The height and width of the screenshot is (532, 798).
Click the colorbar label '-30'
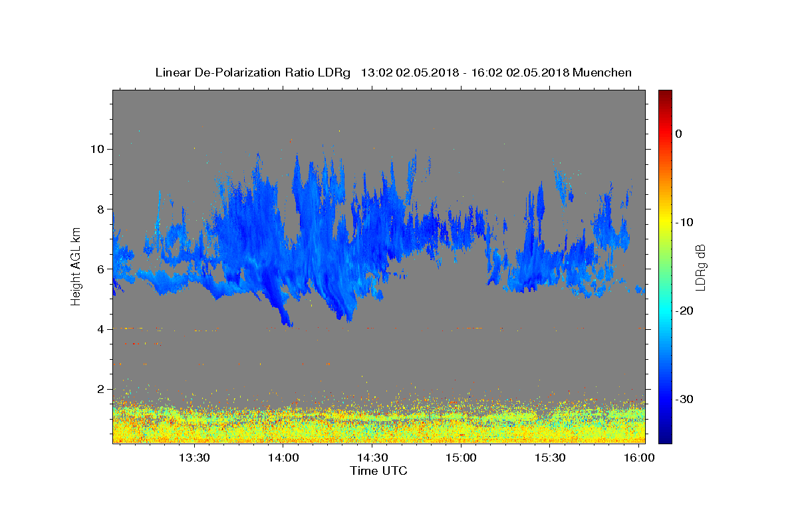(685, 399)
